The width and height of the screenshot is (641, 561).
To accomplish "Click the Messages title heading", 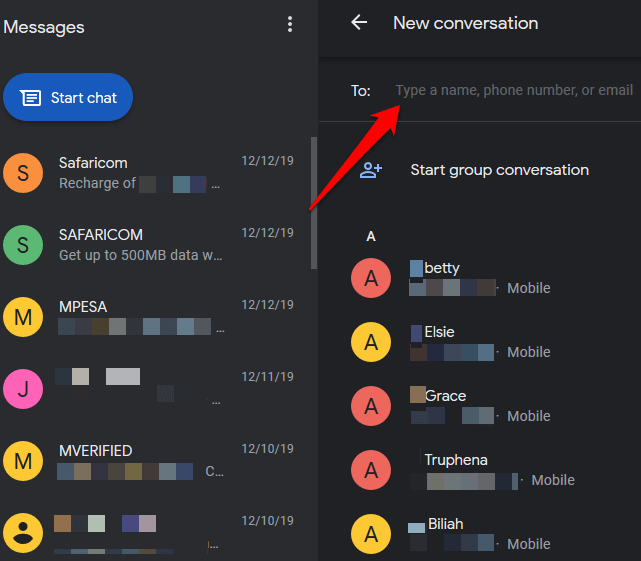I will pos(44,27).
